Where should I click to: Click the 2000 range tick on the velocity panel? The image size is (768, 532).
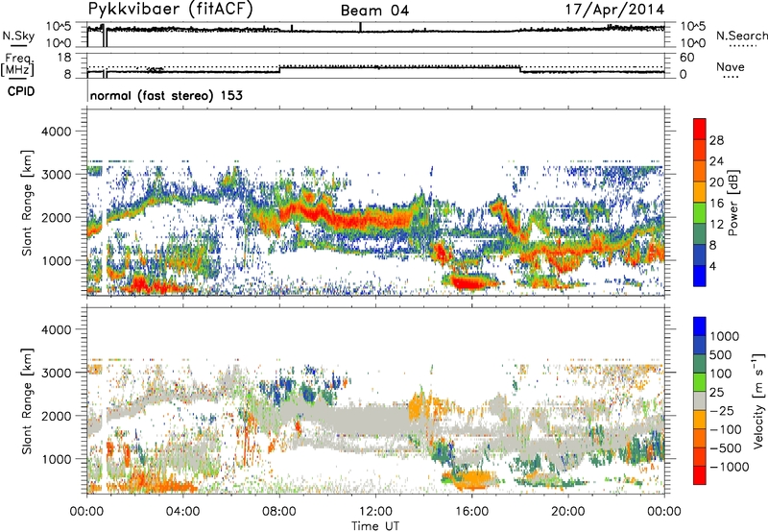coord(56,416)
